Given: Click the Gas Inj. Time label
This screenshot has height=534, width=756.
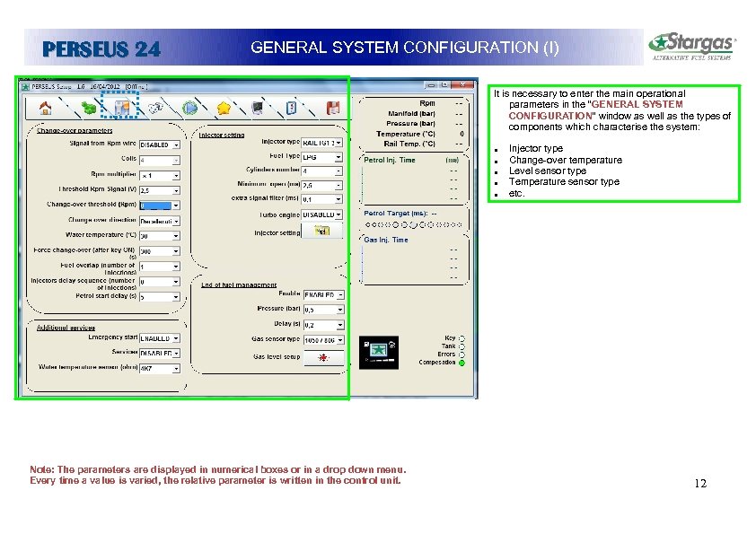Looking at the screenshot, I should pyautogui.click(x=386, y=240).
